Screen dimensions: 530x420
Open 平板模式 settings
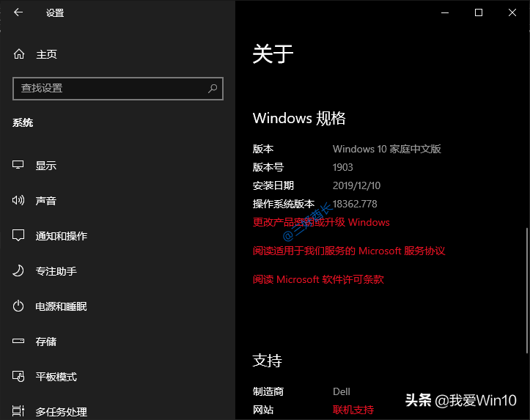[x=56, y=377]
